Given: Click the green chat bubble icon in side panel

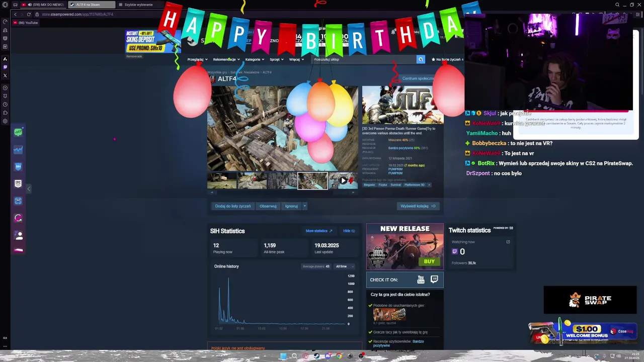Looking at the screenshot, I should tap(18, 132).
